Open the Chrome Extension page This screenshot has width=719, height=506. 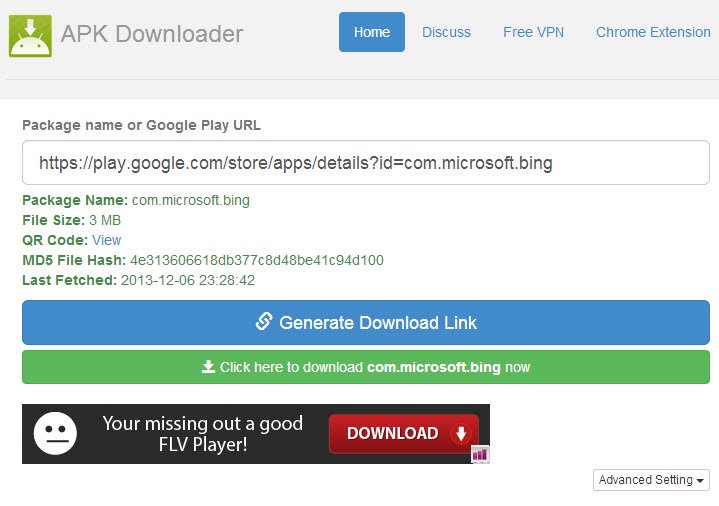point(653,32)
